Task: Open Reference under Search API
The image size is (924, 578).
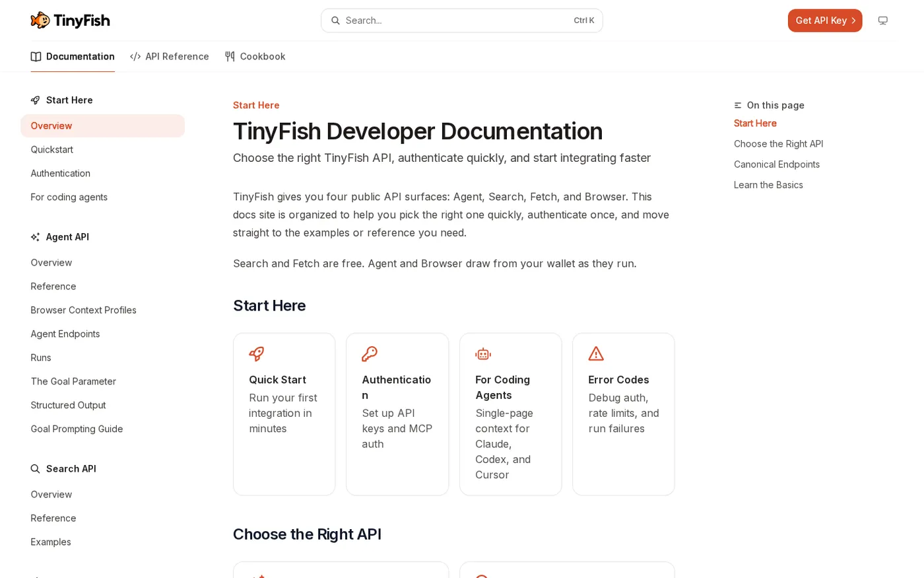Action: tap(103, 519)
